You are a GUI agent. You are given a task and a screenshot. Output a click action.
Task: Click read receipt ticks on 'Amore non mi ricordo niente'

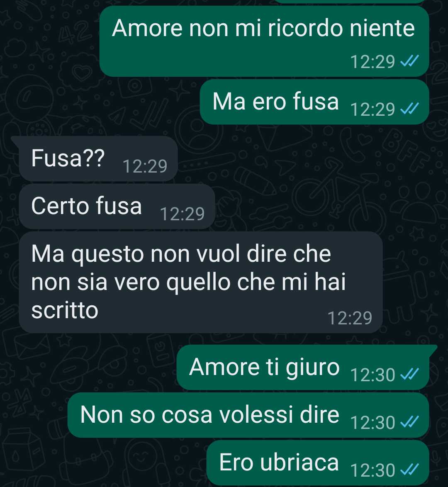point(409,61)
